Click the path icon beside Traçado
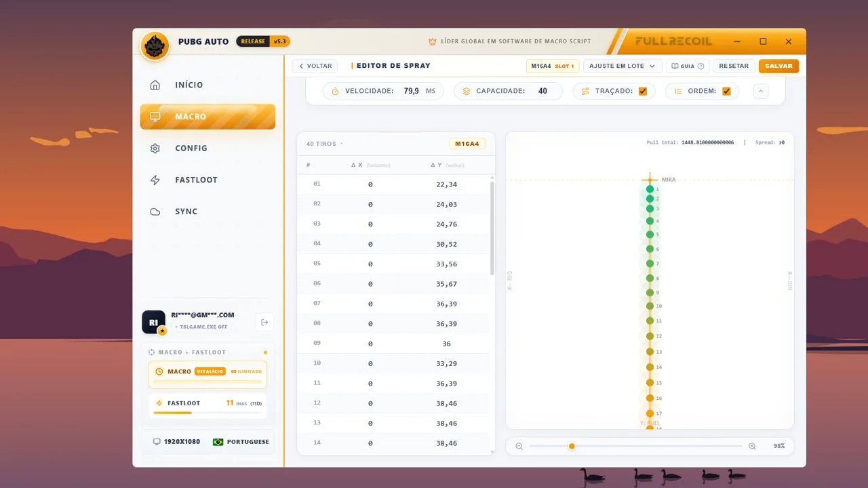This screenshot has width=868, height=488. 585,91
